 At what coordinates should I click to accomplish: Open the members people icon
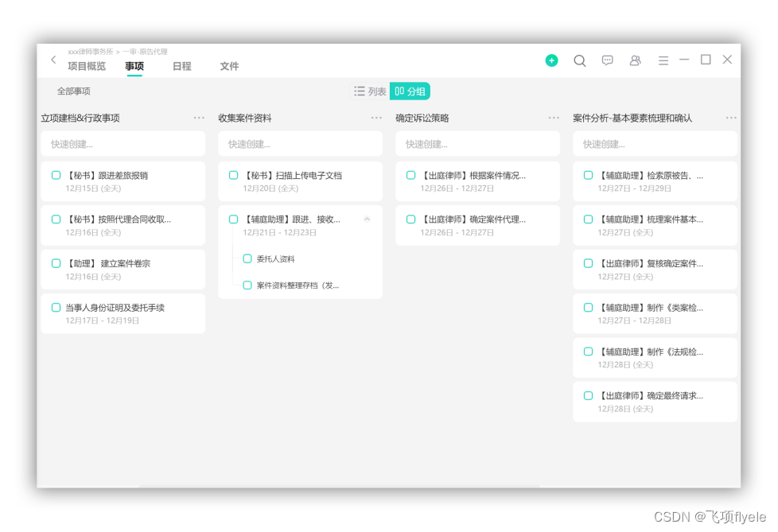635,60
